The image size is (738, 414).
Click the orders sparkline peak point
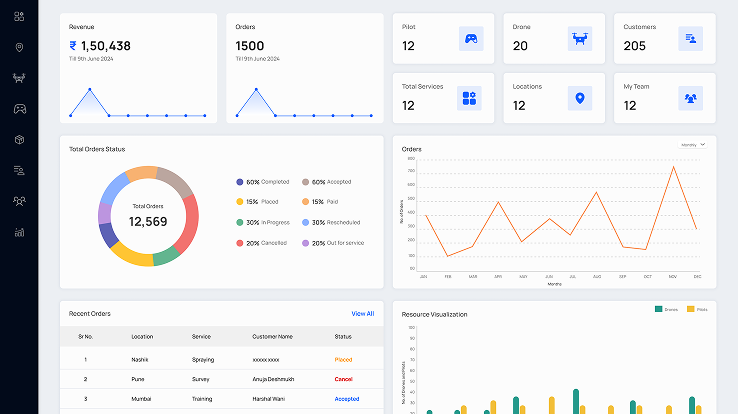pos(256,89)
